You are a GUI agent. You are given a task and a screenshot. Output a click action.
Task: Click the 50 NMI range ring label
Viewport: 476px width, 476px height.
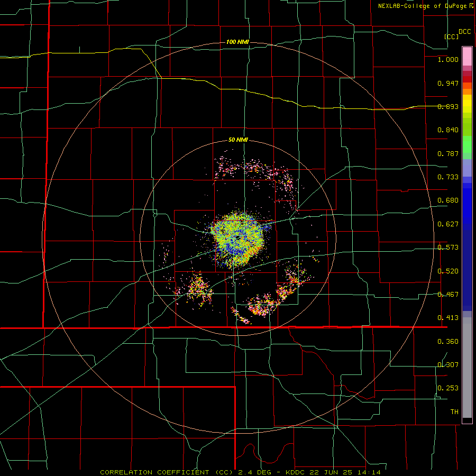point(238,140)
